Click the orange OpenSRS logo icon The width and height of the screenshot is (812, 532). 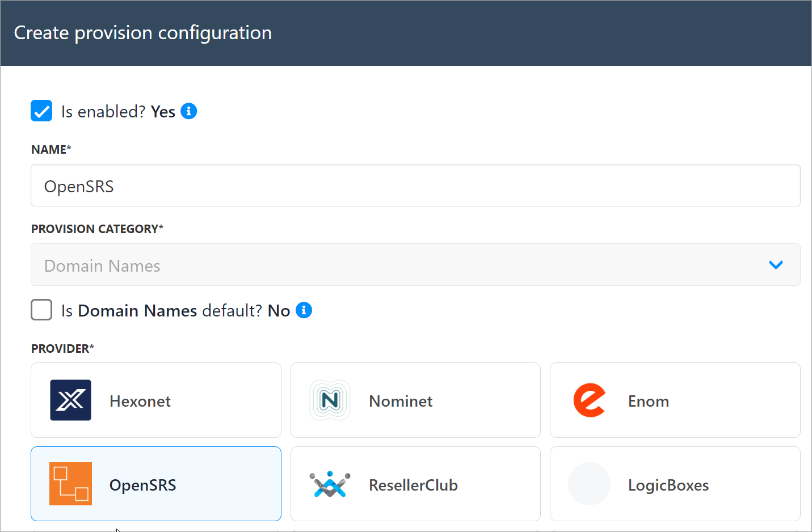pyautogui.click(x=70, y=484)
